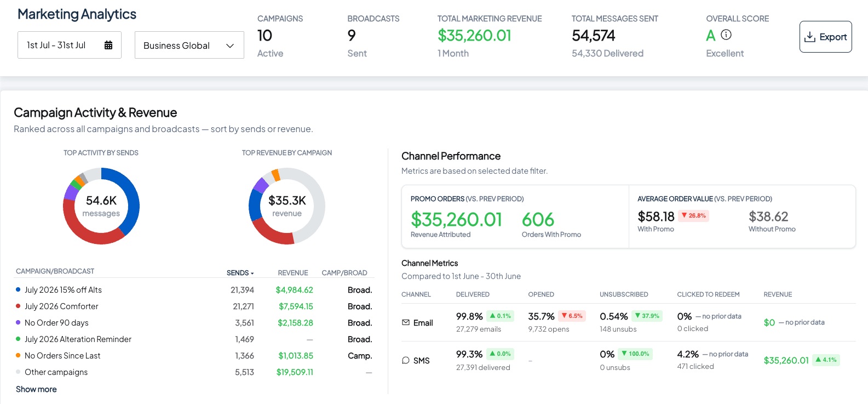This screenshot has height=404, width=868.
Task: Click the SMS revenue $35,260.01 value
Action: coord(786,360)
